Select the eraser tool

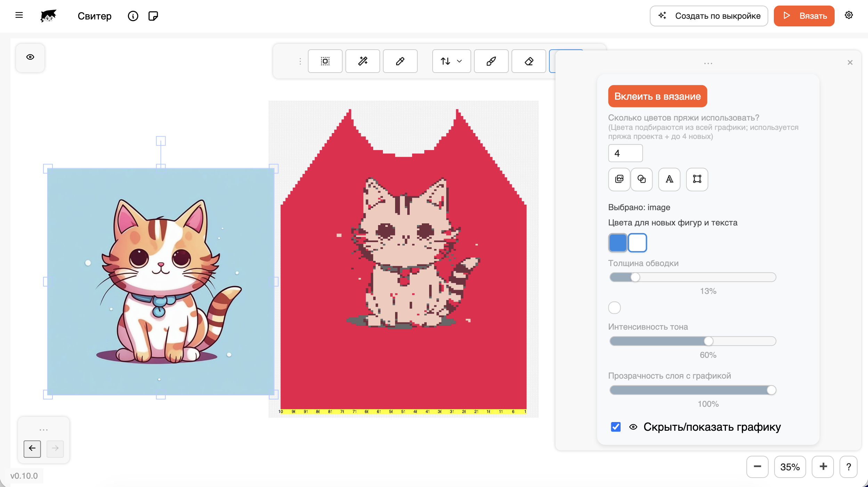tap(529, 61)
